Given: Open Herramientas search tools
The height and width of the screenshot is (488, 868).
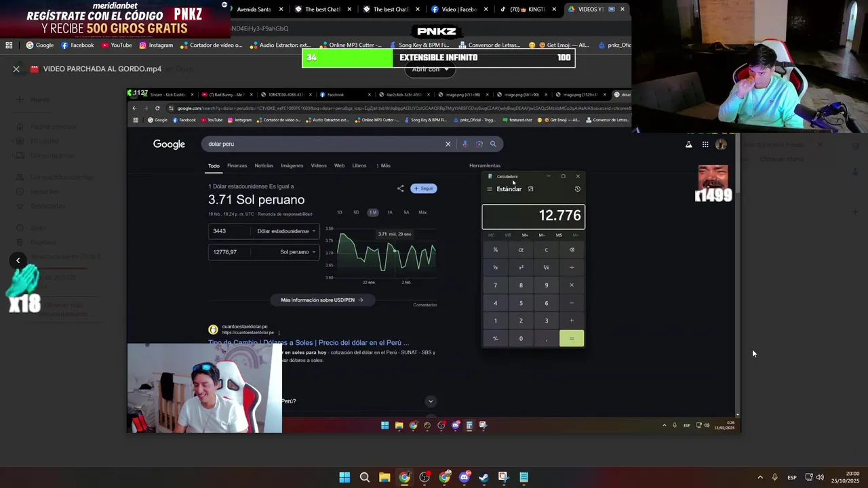Looking at the screenshot, I should coord(485,165).
